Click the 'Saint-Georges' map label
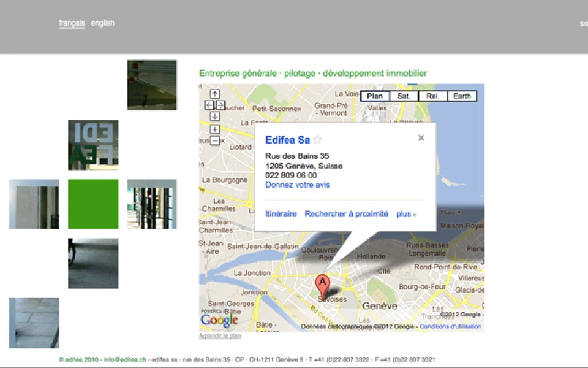This screenshot has width=588, height=368. (231, 304)
